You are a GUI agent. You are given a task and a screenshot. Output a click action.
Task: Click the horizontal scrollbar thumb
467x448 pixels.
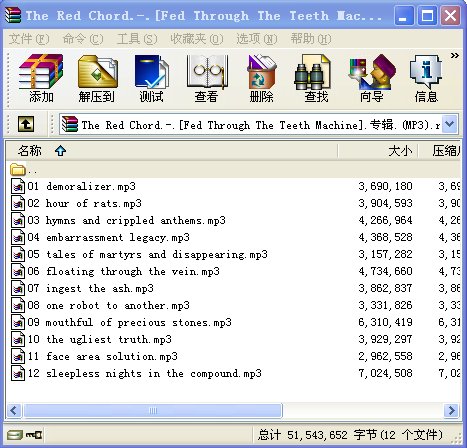[153, 410]
